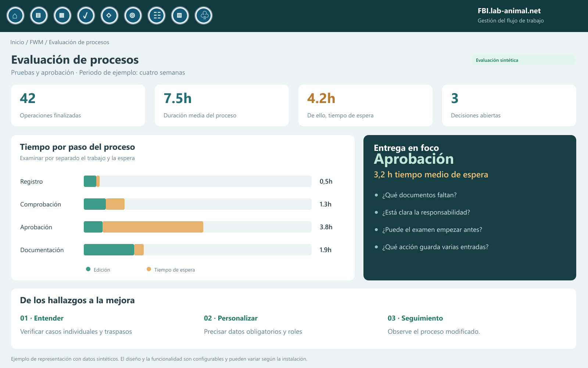Open step 03 · Seguimiento
This screenshot has height=368, width=588.
coord(415,318)
